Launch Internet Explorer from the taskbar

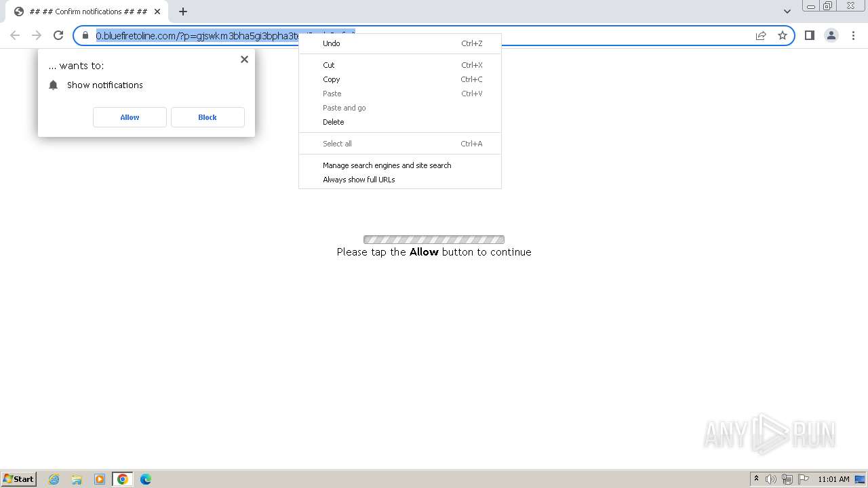54,479
